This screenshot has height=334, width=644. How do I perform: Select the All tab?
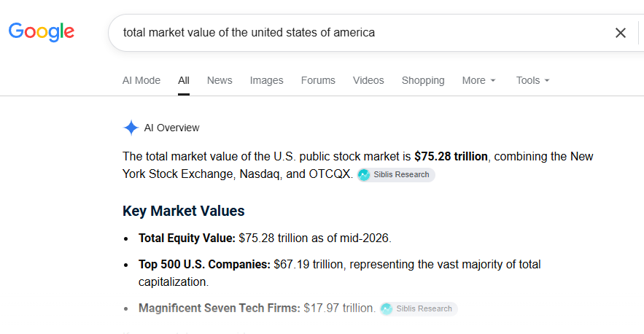(184, 80)
